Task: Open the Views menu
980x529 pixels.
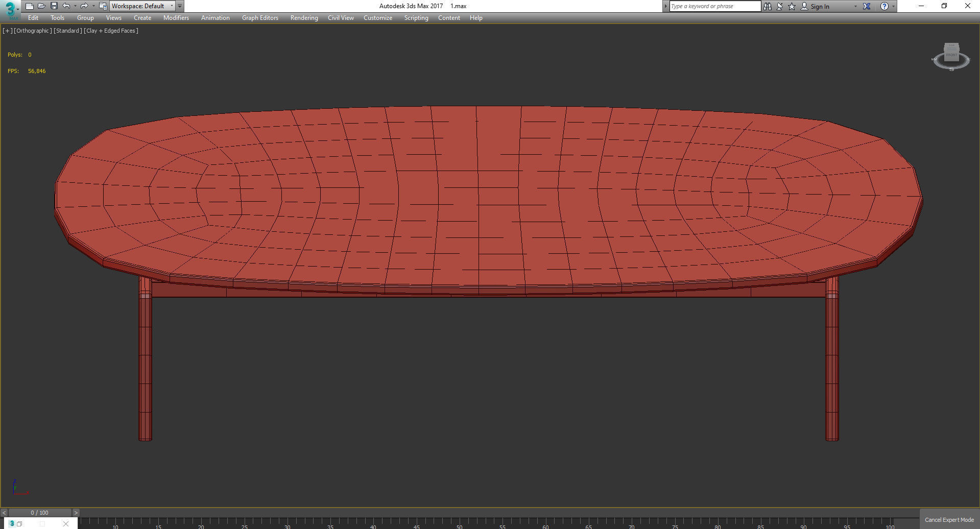Action: click(x=113, y=18)
